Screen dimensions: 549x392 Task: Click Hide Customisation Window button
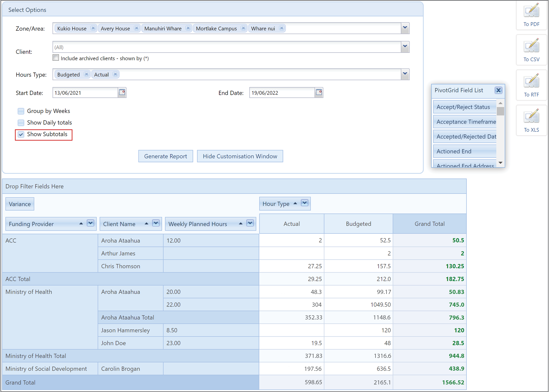[x=240, y=156]
